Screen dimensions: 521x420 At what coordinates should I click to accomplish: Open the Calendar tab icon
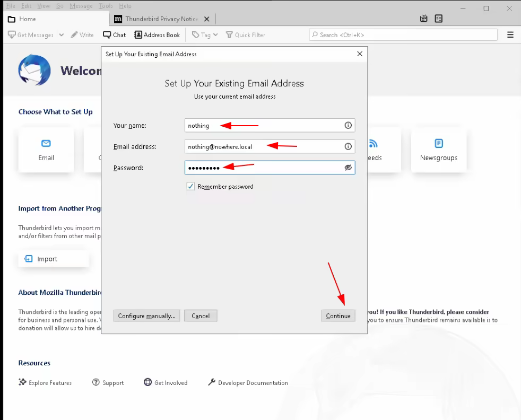point(424,19)
